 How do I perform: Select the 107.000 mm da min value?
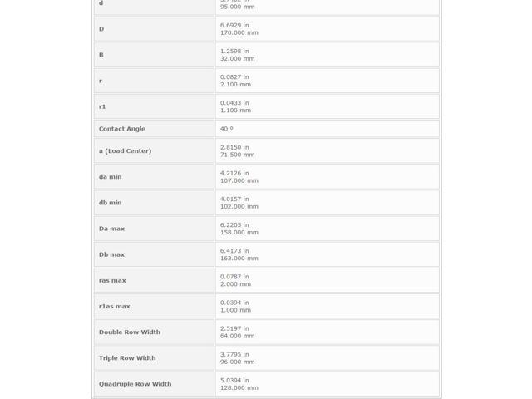point(239,180)
